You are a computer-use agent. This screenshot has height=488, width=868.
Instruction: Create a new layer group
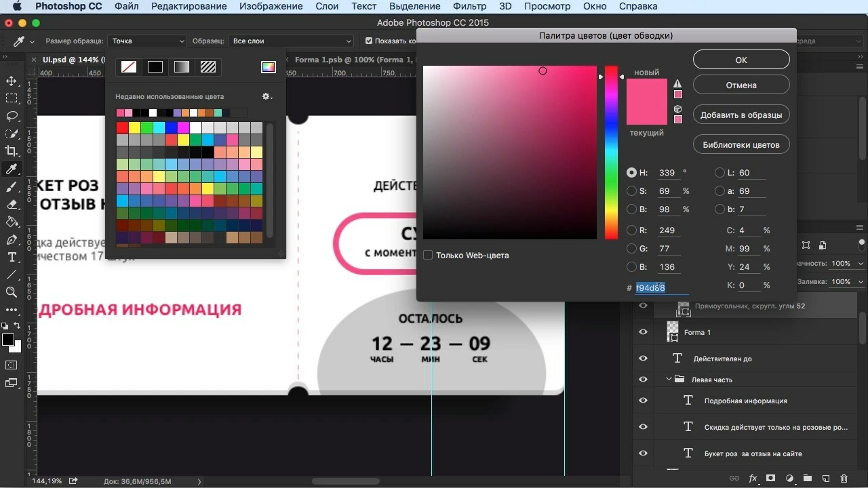point(808,479)
